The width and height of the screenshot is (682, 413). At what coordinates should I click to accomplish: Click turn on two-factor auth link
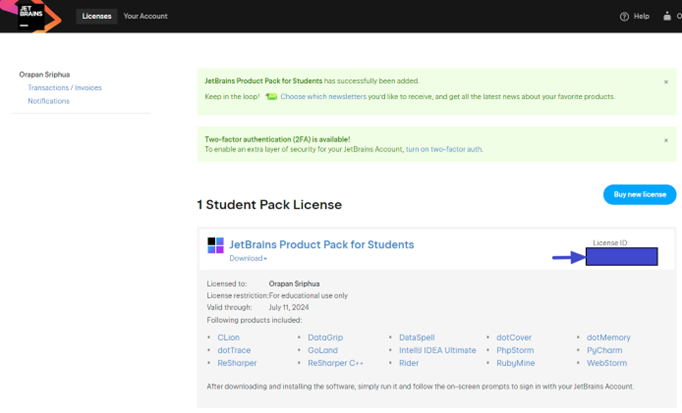coord(443,149)
